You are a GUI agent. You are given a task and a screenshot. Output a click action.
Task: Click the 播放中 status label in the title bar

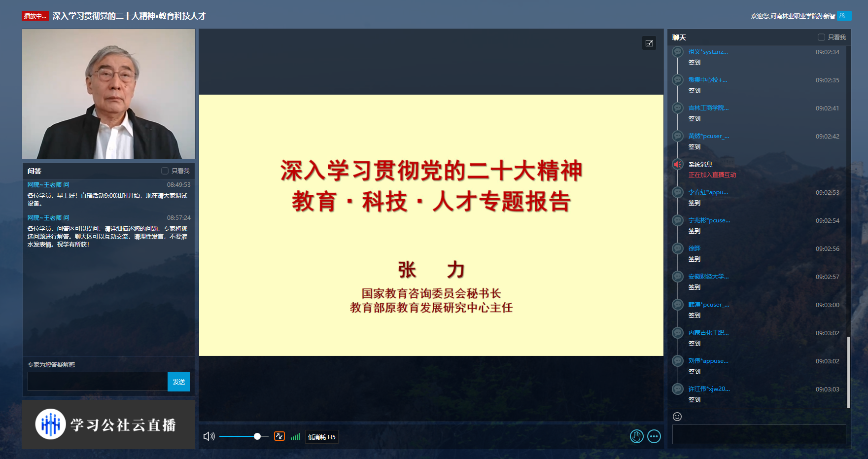[x=35, y=16]
